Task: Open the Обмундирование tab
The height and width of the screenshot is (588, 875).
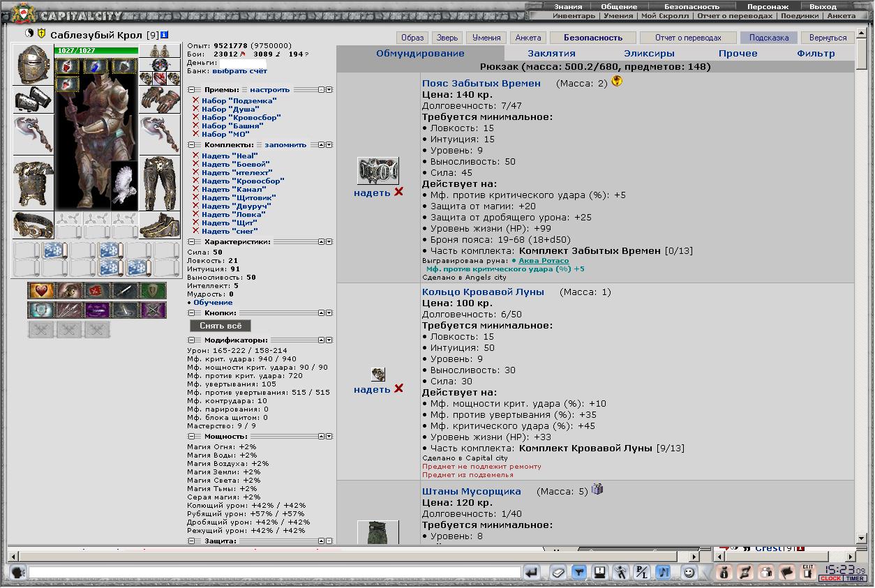Action: pos(420,53)
